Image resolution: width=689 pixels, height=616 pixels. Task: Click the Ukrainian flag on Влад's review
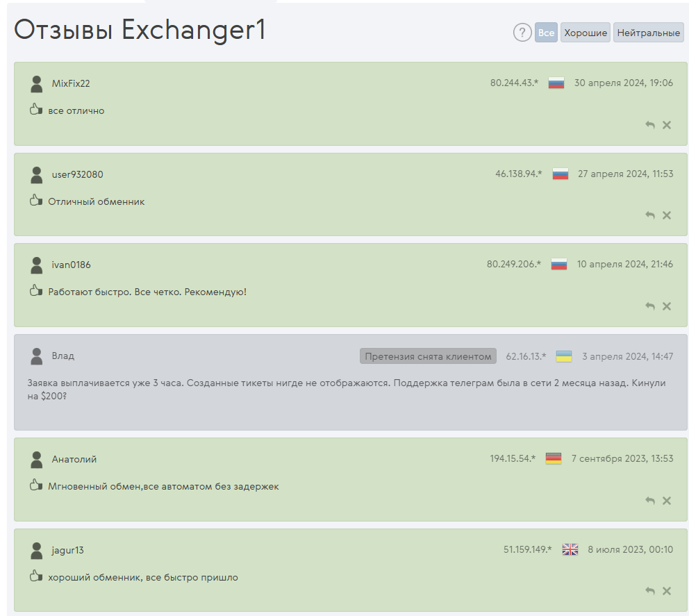click(563, 356)
